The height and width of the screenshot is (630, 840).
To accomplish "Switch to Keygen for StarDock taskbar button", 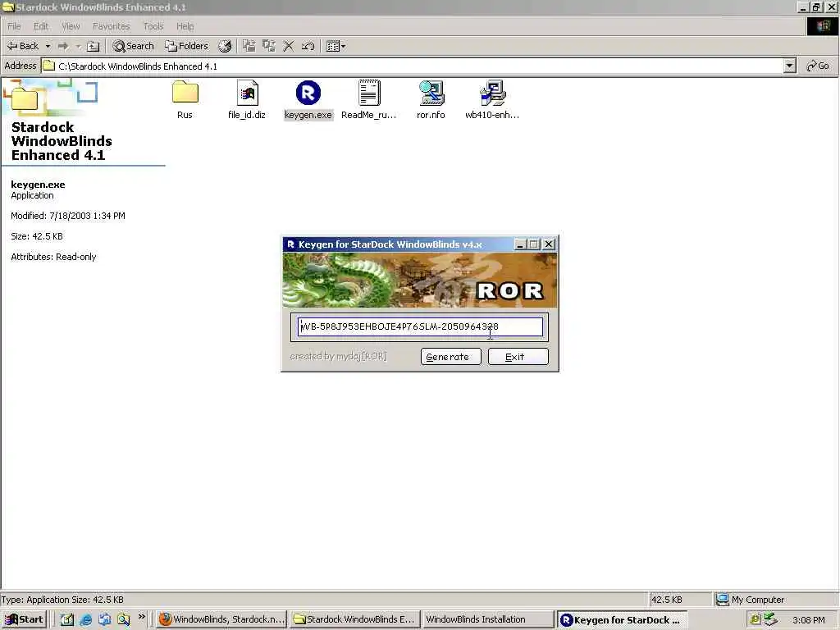I will pos(622,619).
